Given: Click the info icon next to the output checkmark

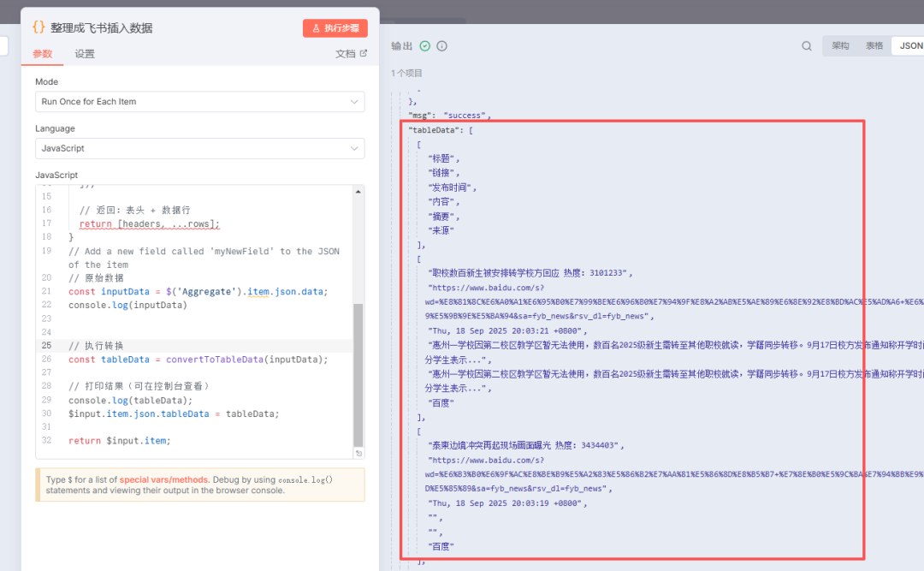Looking at the screenshot, I should click(x=440, y=46).
